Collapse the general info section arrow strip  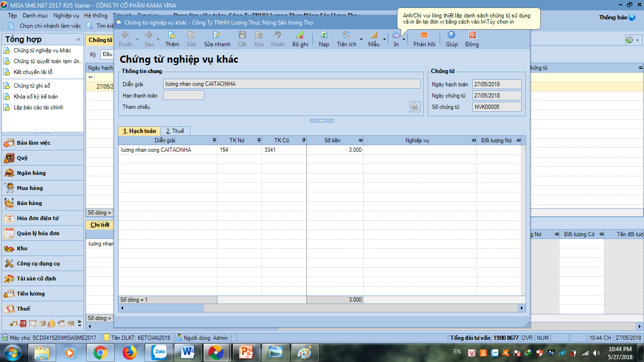pos(322,121)
